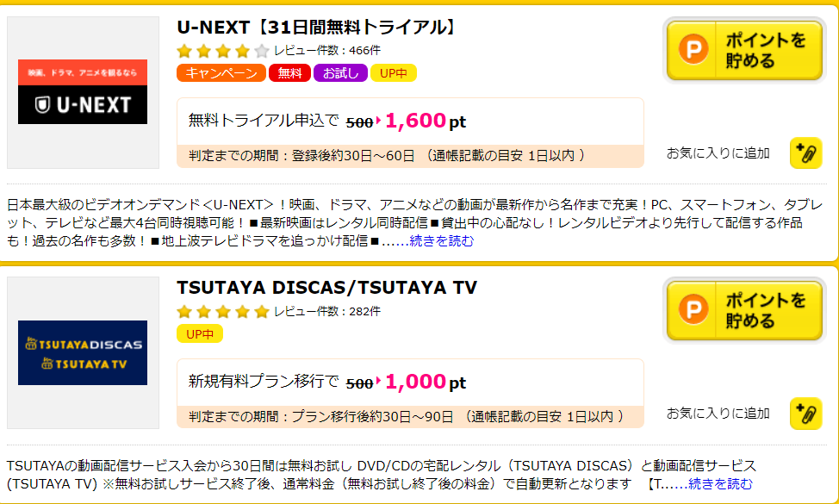The image size is (839, 504).
Task: Select the purple お試し tag
Action: coord(340,73)
